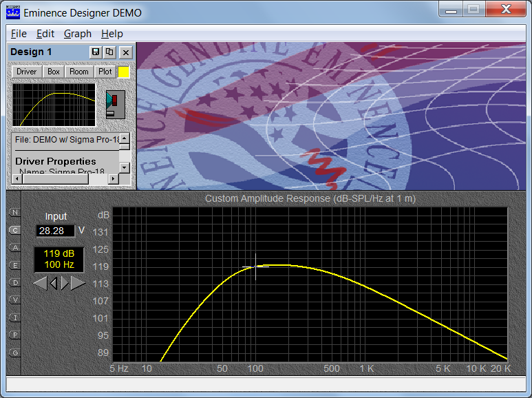Select the C graph type button
The image size is (532, 398).
(15, 230)
